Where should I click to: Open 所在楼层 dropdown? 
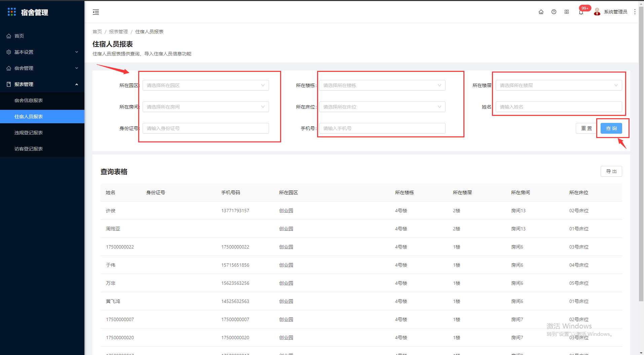click(559, 85)
